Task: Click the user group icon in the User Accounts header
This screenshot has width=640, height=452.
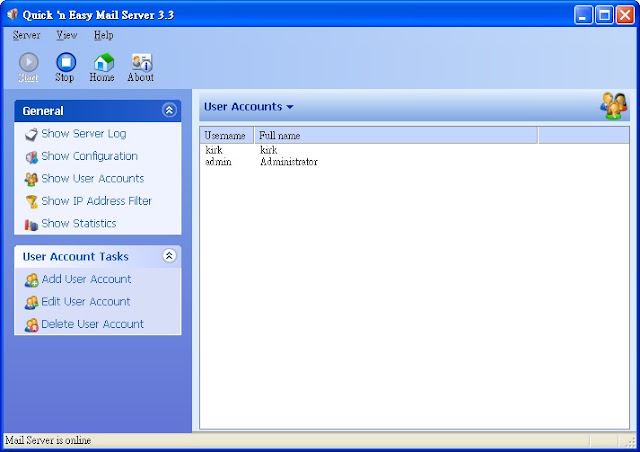Action: click(x=614, y=106)
